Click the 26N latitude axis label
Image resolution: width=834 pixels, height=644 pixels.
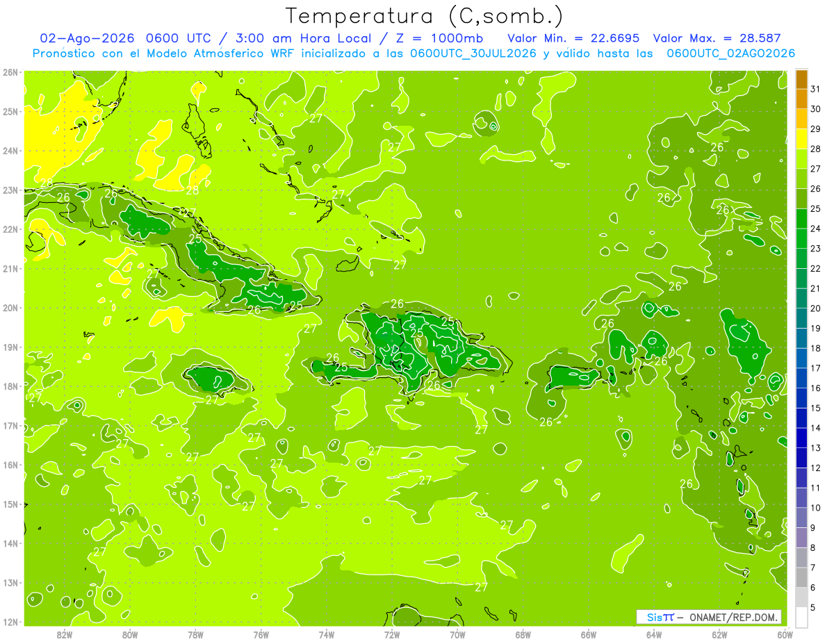point(10,72)
